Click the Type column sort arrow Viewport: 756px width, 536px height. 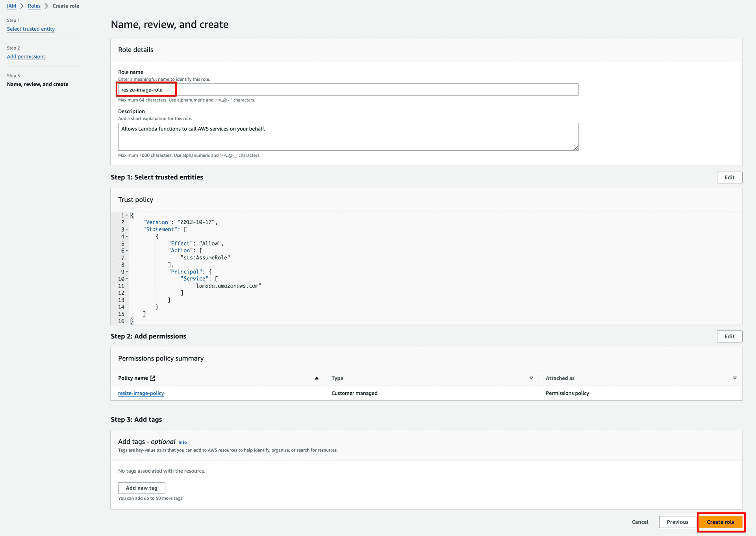coord(531,378)
